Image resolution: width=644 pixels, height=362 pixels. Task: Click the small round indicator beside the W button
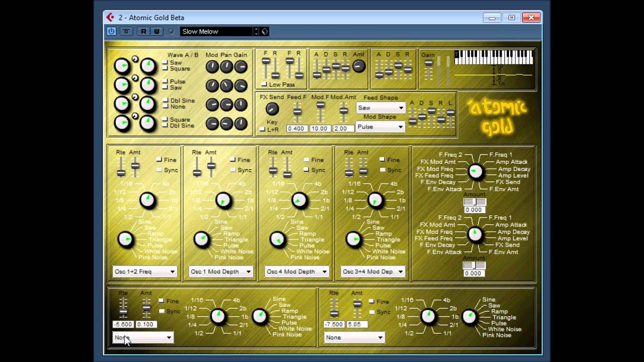pos(171,31)
